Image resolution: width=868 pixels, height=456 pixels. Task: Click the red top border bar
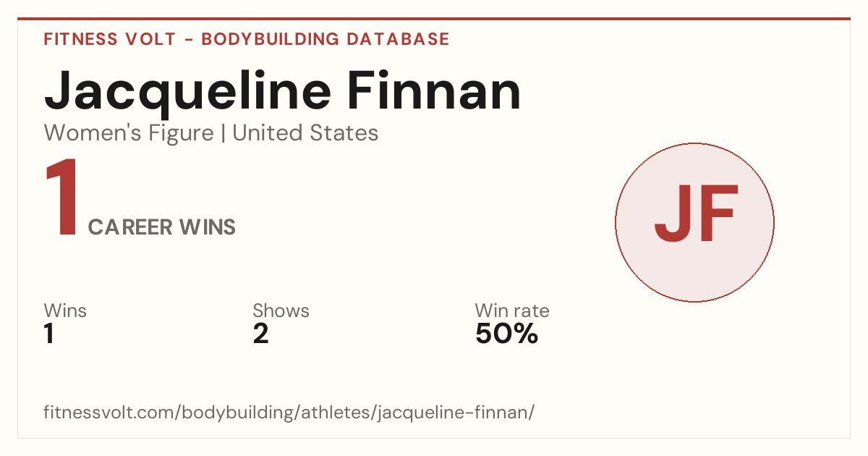pyautogui.click(x=434, y=19)
